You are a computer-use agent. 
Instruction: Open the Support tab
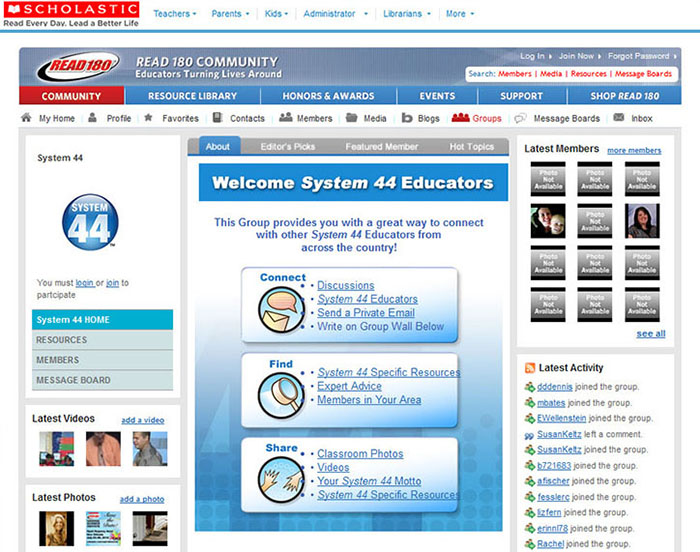tap(522, 96)
